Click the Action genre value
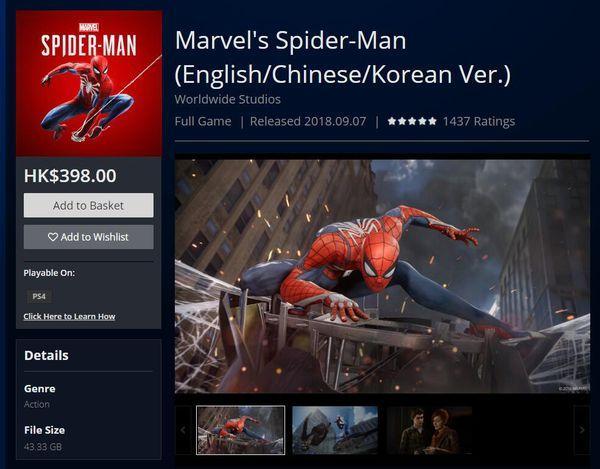 [37, 404]
